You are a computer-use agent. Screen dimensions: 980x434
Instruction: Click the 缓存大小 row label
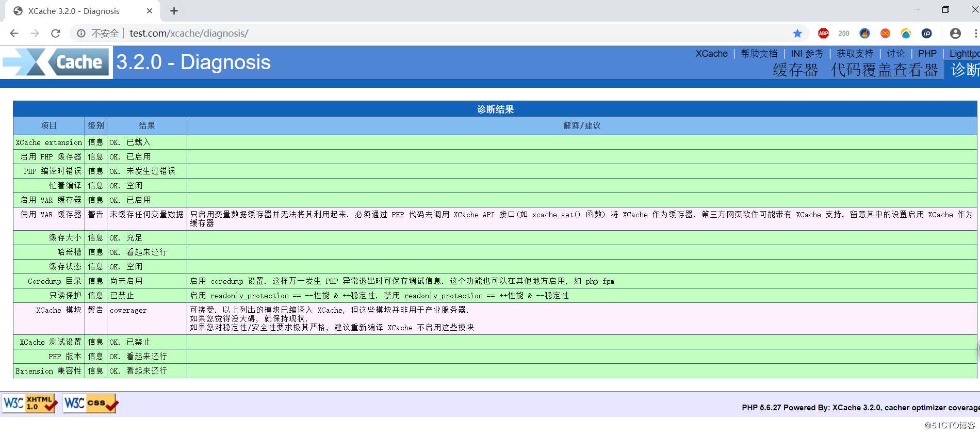click(66, 238)
